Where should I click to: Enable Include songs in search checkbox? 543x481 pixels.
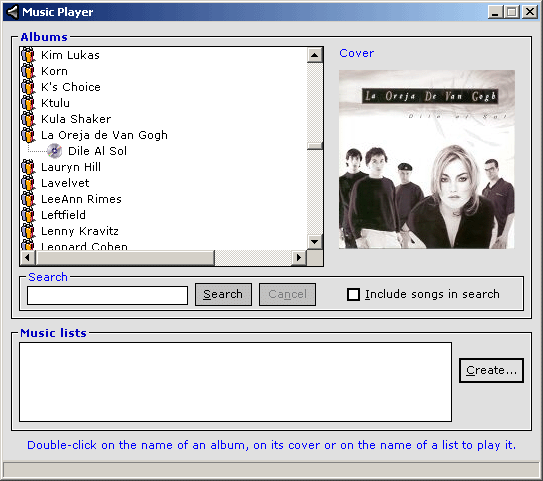point(353,294)
